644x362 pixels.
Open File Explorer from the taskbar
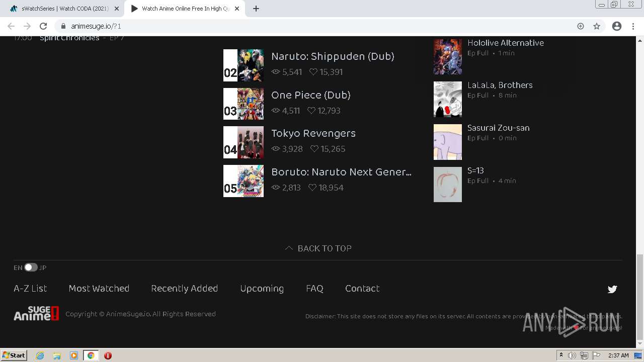pyautogui.click(x=57, y=355)
